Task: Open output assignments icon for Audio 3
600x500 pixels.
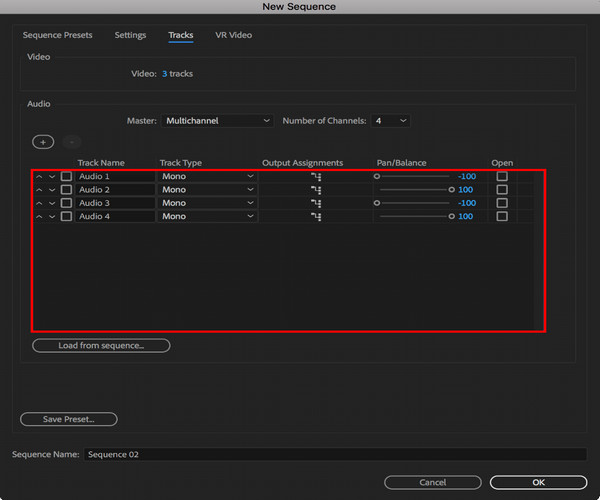Action: (316, 203)
